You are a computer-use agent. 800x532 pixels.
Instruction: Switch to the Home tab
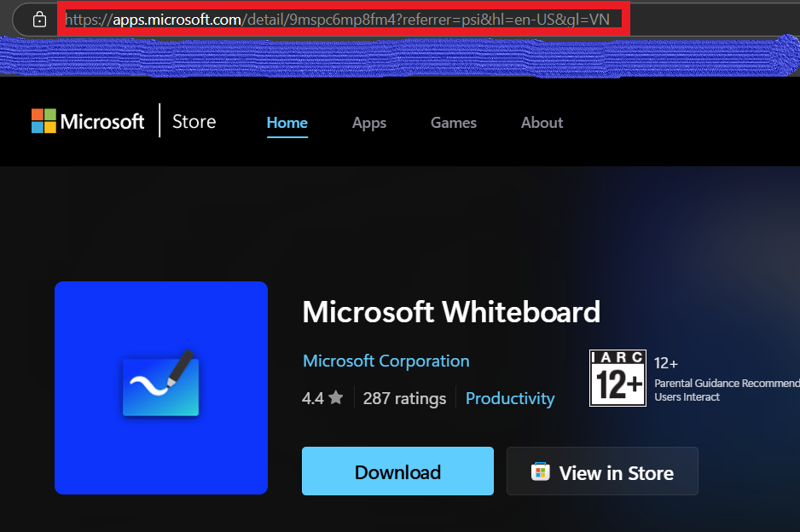click(x=287, y=123)
